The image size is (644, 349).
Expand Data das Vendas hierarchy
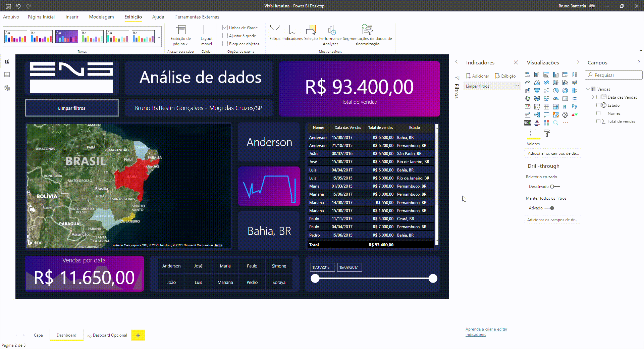click(593, 97)
